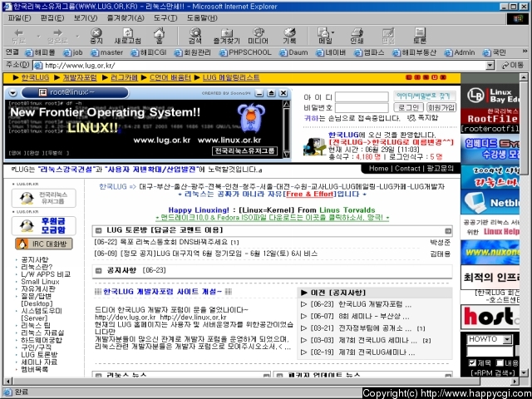This screenshot has width=532, height=399.
Task: Click in the 비밀번호 input field
Action: pyautogui.click(x=362, y=108)
